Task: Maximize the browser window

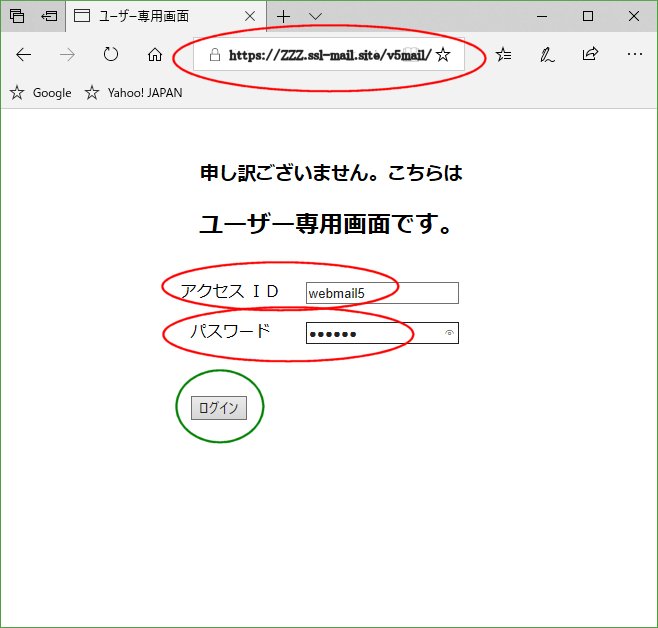Action: coord(588,16)
